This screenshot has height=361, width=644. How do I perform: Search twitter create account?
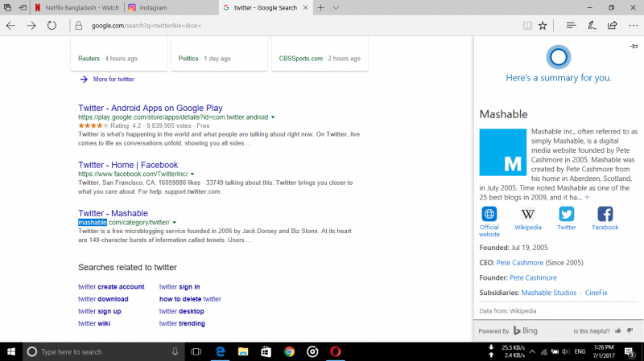pyautogui.click(x=111, y=287)
